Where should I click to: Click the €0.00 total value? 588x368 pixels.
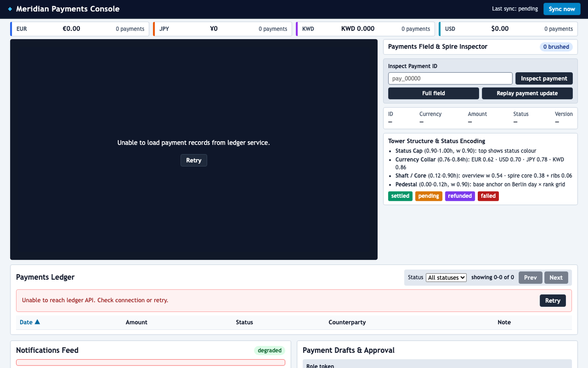point(71,29)
